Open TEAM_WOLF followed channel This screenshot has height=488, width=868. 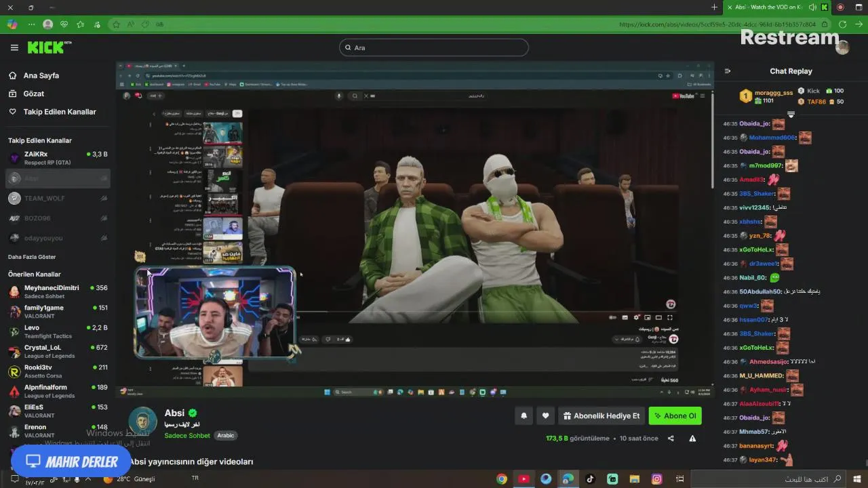[x=58, y=199]
